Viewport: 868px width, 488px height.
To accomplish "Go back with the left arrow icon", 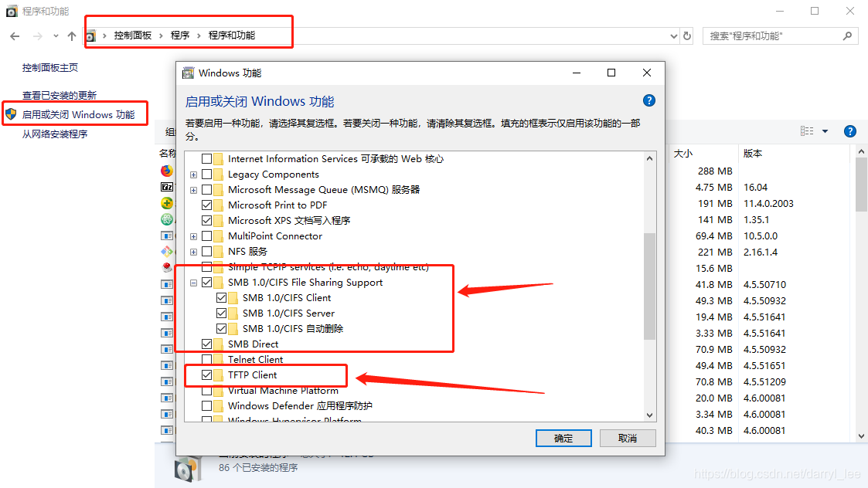I will click(x=15, y=36).
